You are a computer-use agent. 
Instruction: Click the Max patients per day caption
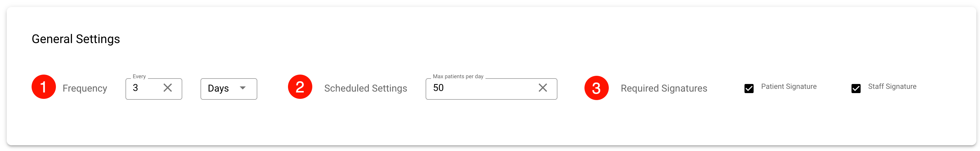458,76
